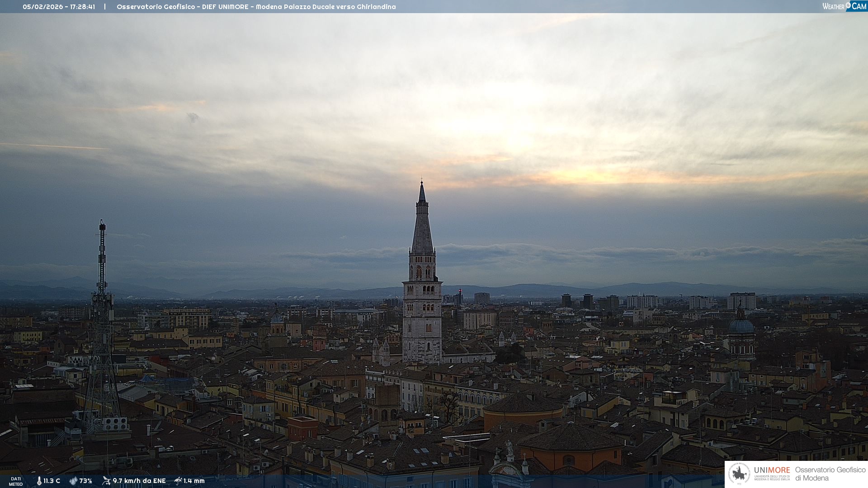Screen dimensions: 868x488
Task: Click the WeatherCam camera lens icon
Action: 848,5
